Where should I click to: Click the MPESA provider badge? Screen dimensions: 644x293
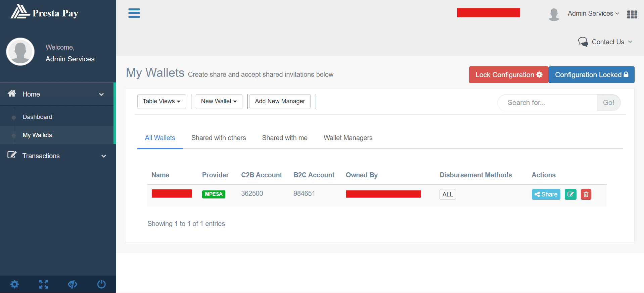214,194
